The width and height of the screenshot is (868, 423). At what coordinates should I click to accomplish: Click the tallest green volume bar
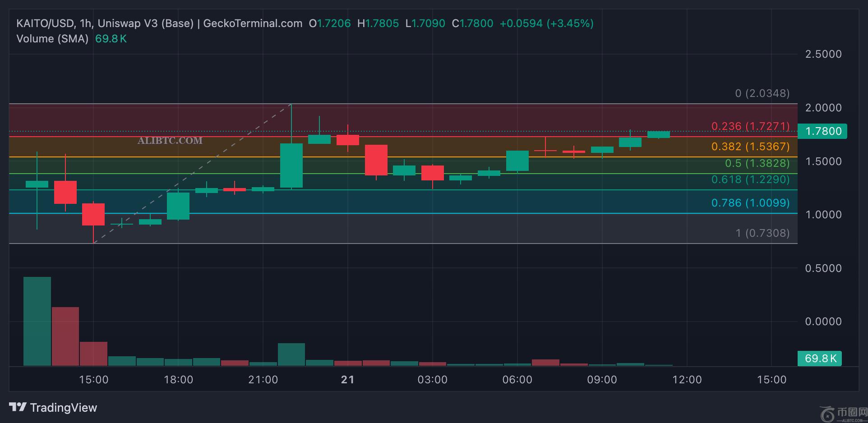37,321
